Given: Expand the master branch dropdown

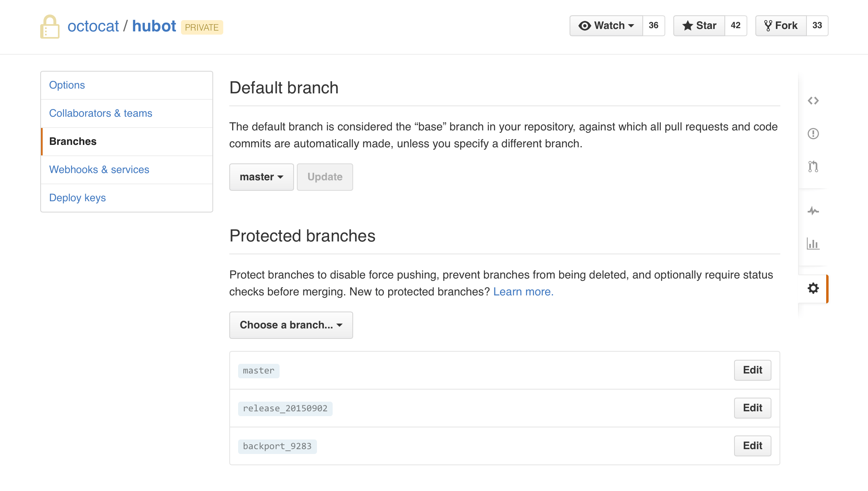Looking at the screenshot, I should click(261, 177).
